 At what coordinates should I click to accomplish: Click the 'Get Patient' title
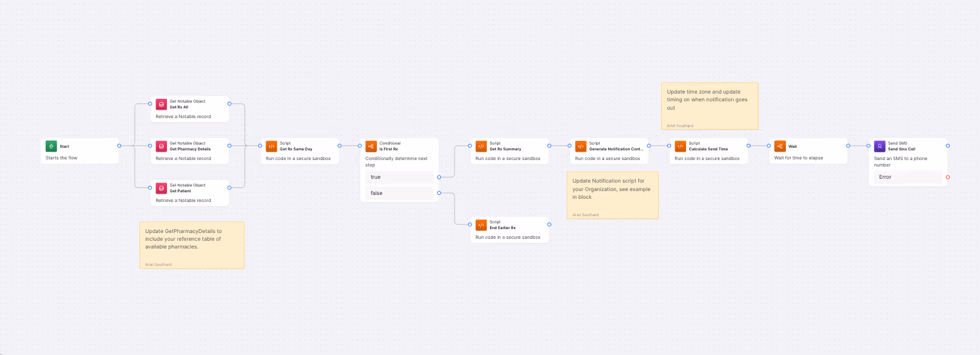point(179,191)
